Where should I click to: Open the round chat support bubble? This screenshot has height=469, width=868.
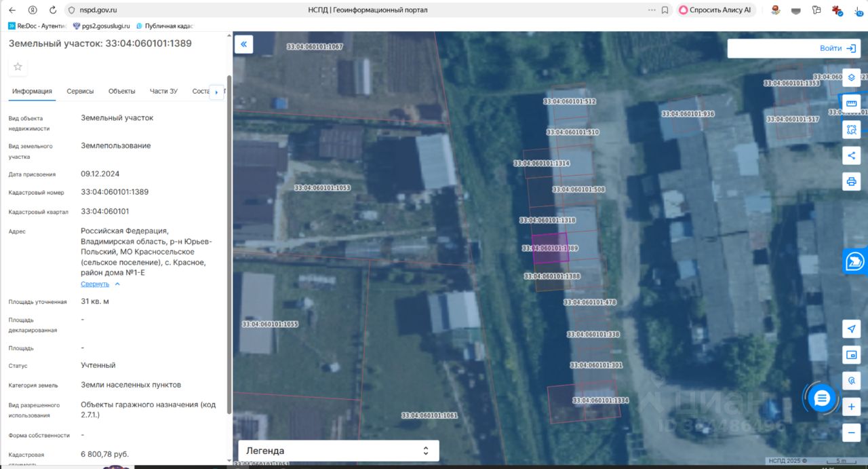822,398
